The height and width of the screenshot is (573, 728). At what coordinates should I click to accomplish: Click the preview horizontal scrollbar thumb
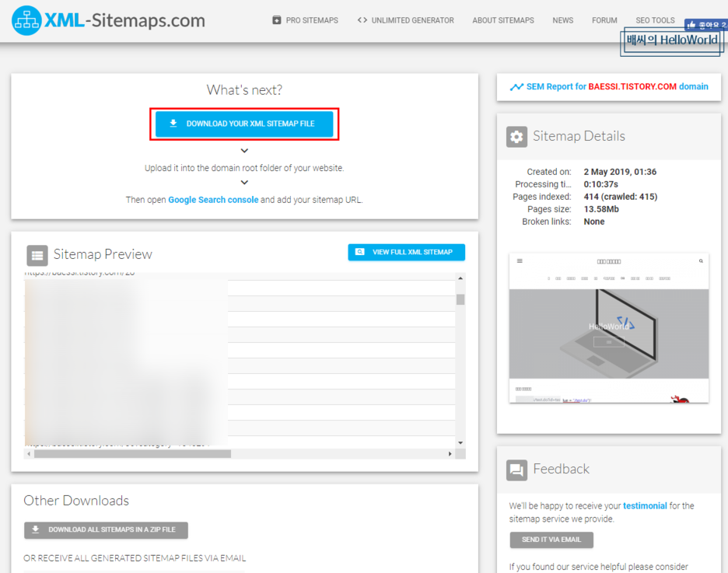132,454
